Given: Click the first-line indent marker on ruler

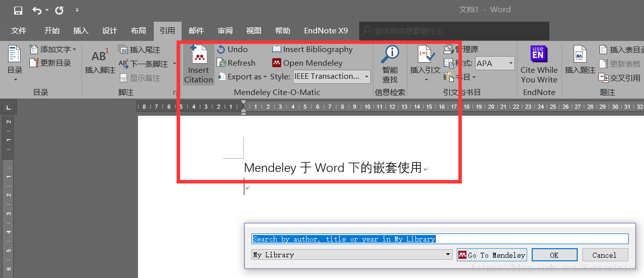Looking at the screenshot, I should tap(243, 103).
